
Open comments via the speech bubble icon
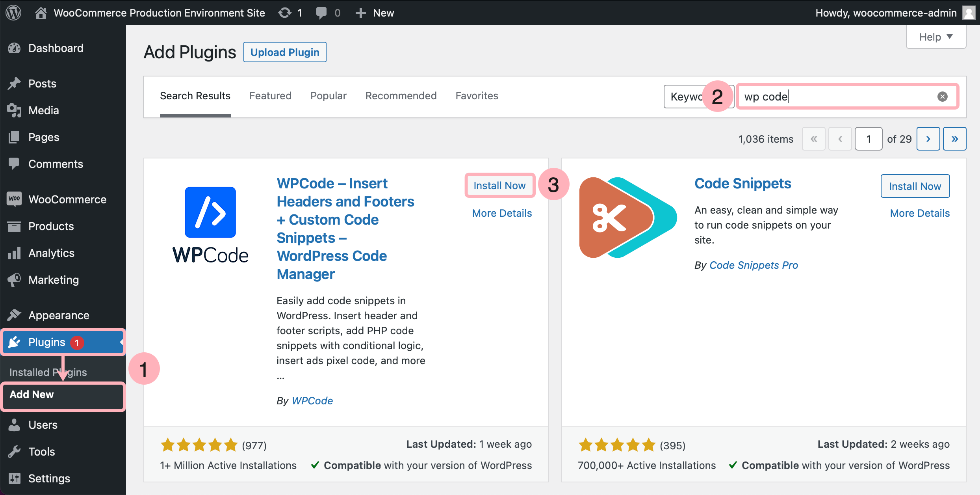[321, 12]
